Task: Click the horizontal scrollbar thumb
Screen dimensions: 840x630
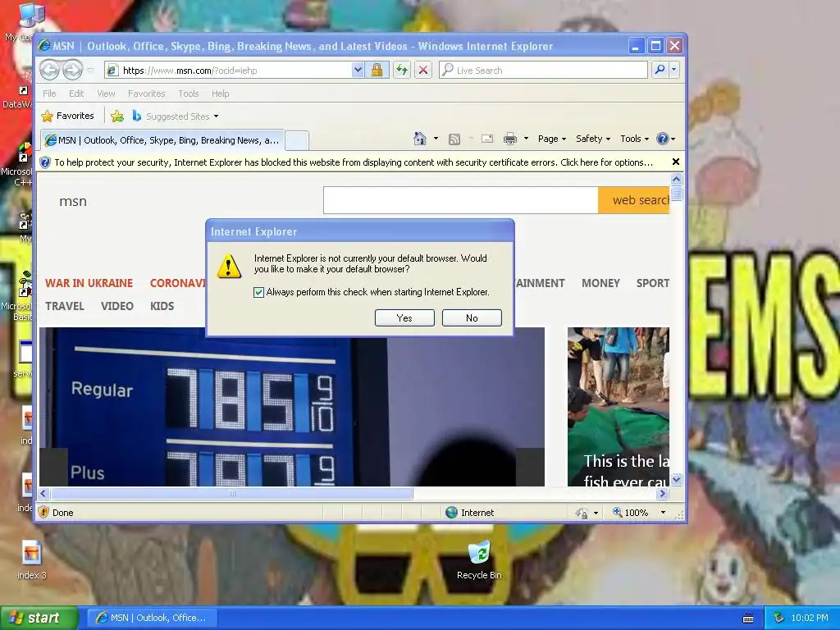Action: tap(232, 493)
